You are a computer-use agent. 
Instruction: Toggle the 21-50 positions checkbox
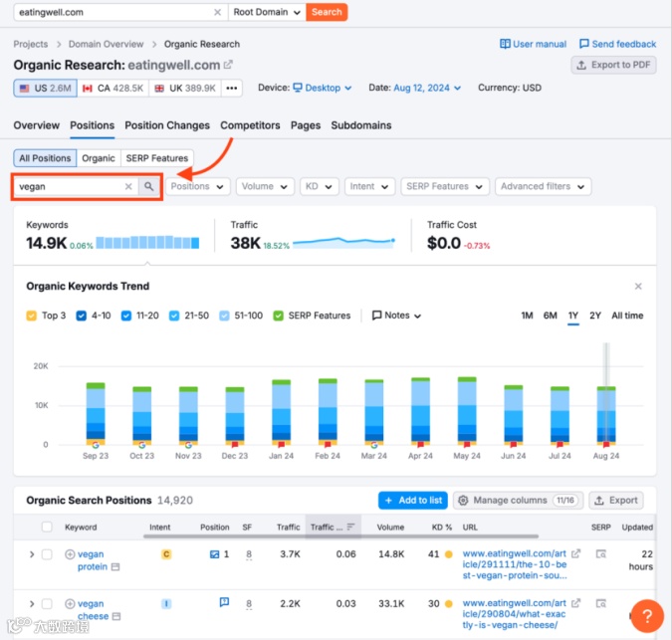(174, 316)
